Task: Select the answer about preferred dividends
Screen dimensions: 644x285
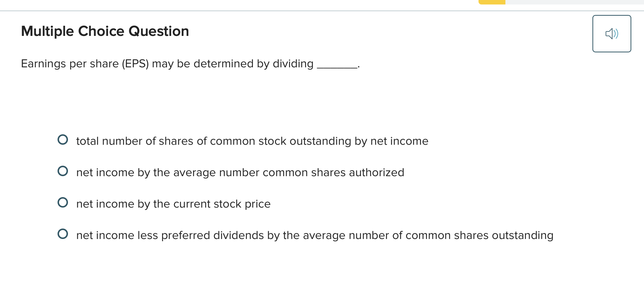Action: tap(314, 235)
